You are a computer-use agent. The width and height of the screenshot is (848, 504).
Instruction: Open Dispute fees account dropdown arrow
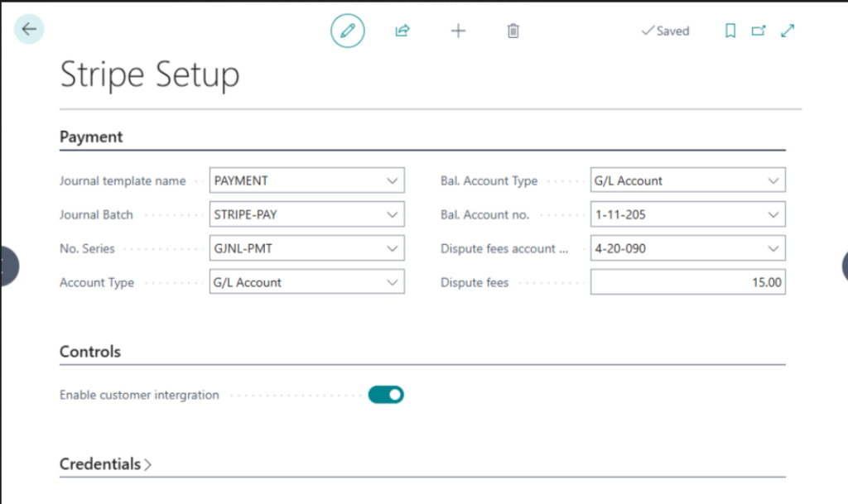click(773, 248)
